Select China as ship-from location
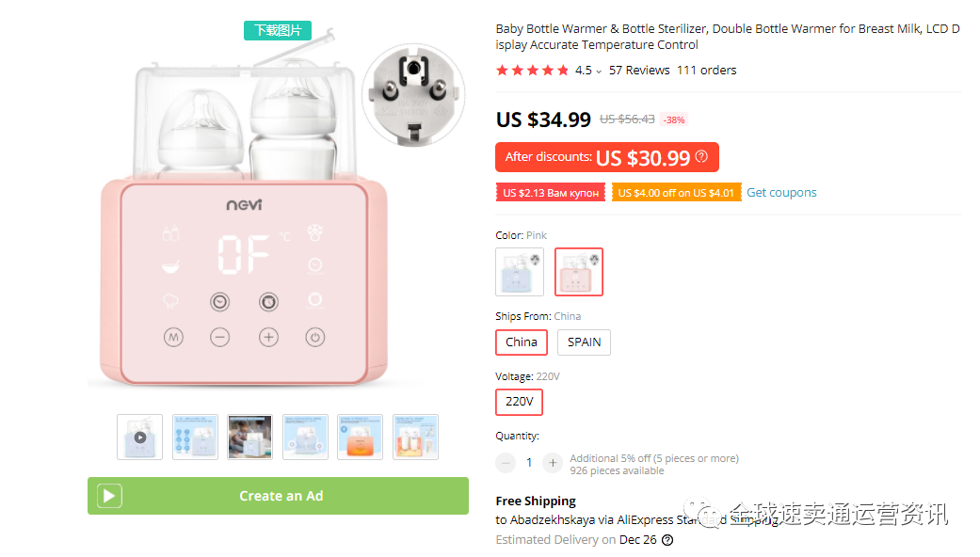 (x=521, y=342)
